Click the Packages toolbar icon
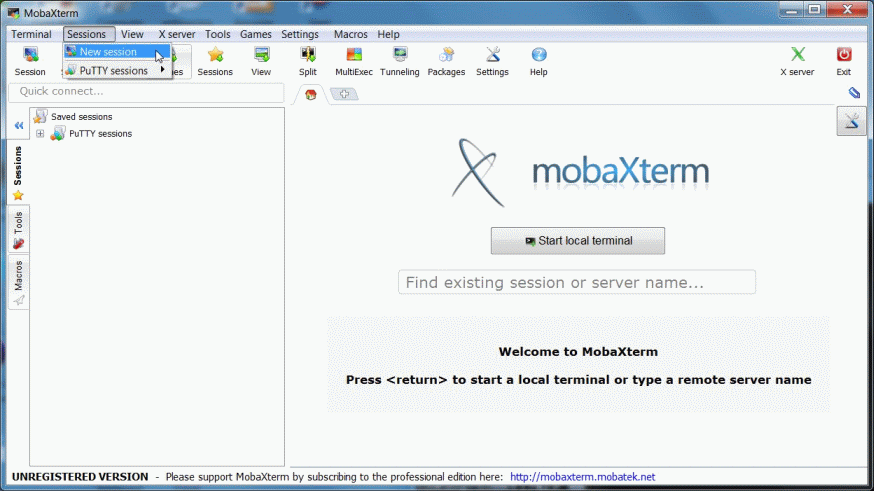The height and width of the screenshot is (491, 874). [446, 61]
